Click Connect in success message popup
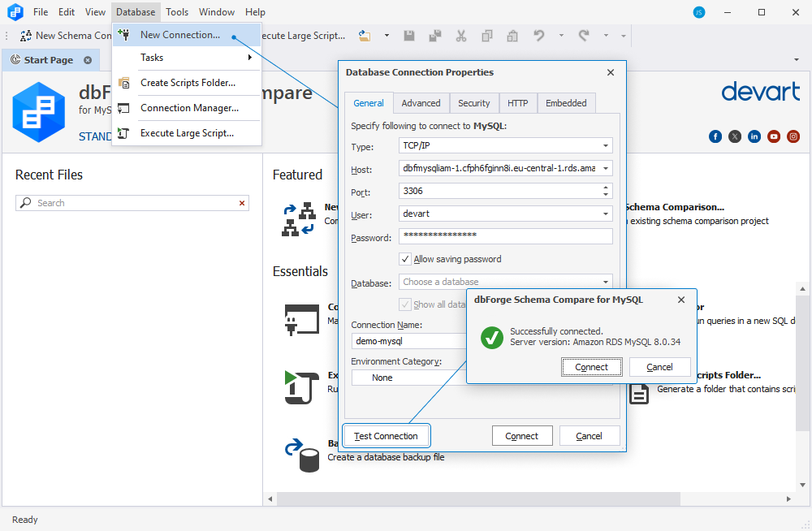The width and height of the screenshot is (812, 531). click(x=591, y=367)
